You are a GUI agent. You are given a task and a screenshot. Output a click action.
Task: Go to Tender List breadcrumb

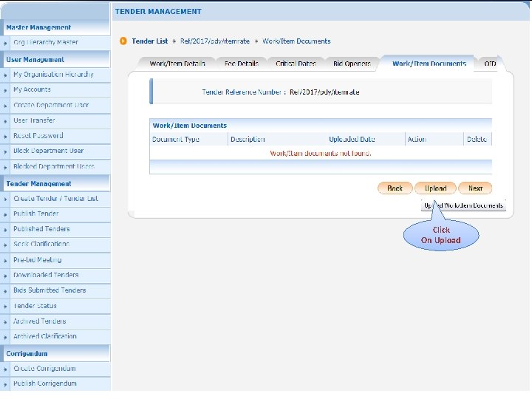coord(149,41)
